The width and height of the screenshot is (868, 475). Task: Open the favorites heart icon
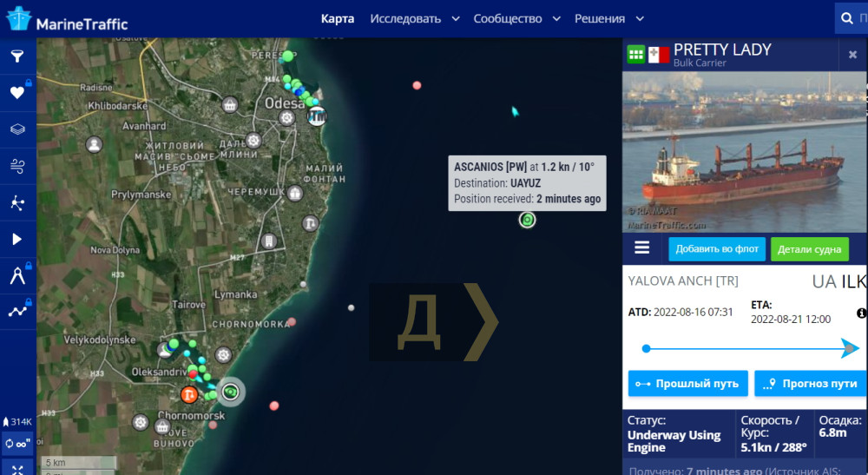point(17,92)
